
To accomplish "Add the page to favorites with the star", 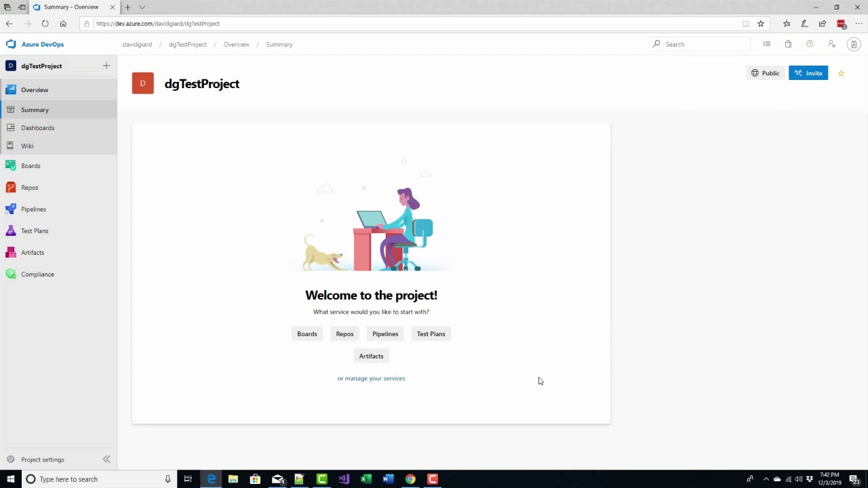I will pos(761,24).
